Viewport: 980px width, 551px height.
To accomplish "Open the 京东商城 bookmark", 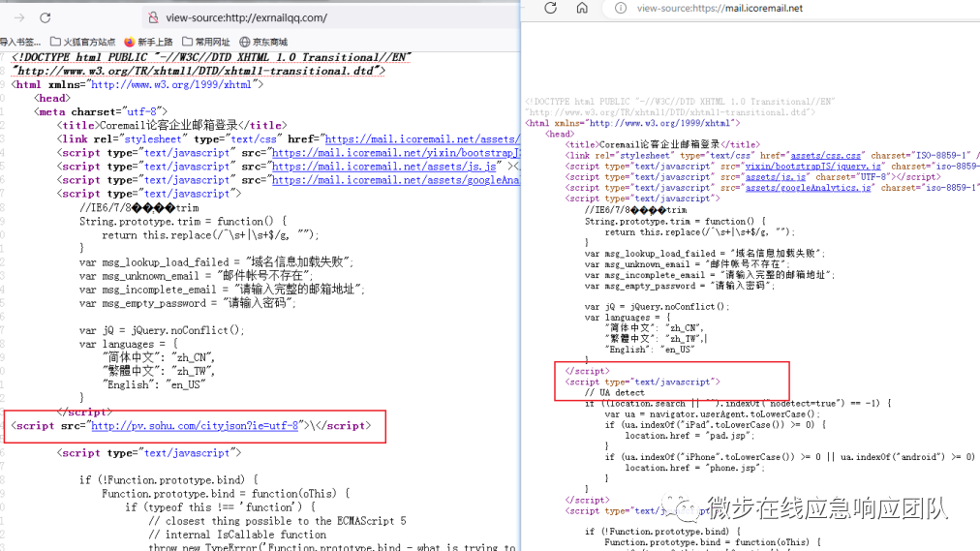I will (x=263, y=42).
